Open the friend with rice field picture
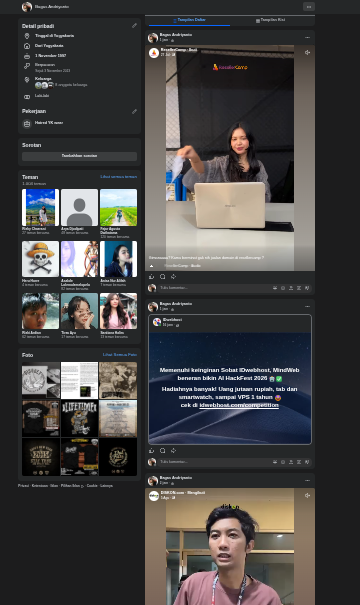The height and width of the screenshot is (605, 360). [118, 207]
